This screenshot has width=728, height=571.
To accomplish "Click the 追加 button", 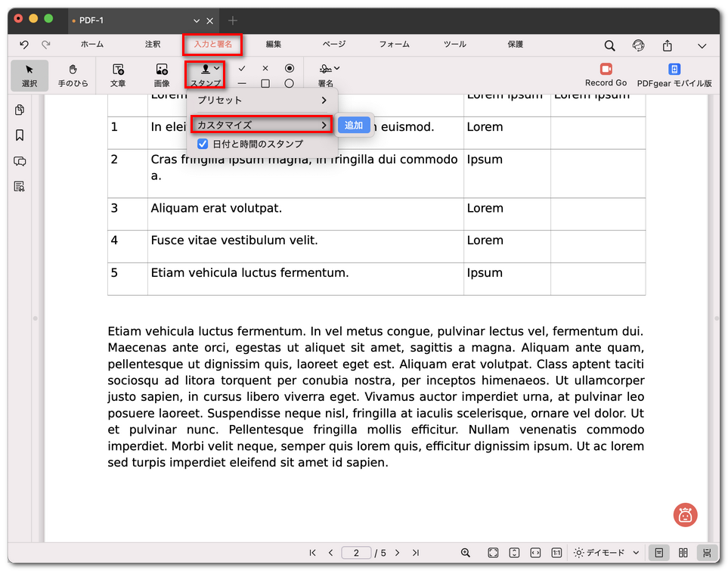I will (354, 126).
